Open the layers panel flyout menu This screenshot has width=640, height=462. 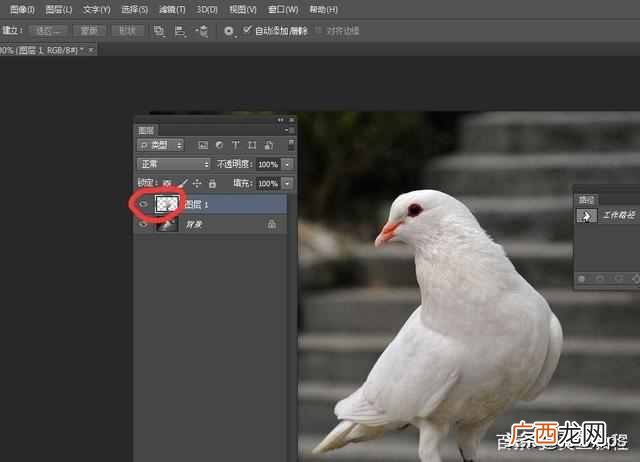(x=289, y=130)
